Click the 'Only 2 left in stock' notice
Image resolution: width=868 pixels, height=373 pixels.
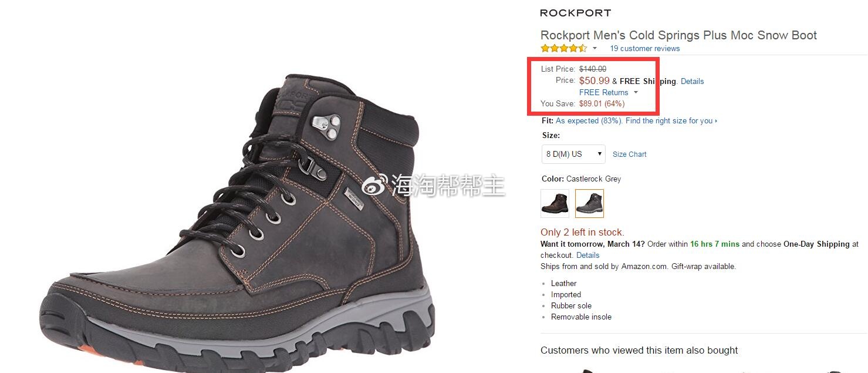(x=582, y=233)
